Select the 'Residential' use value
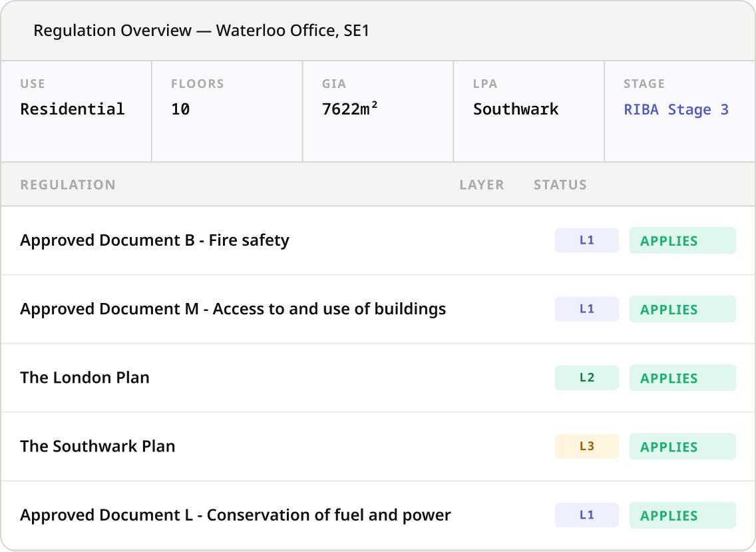The height and width of the screenshot is (552, 756). [73, 109]
